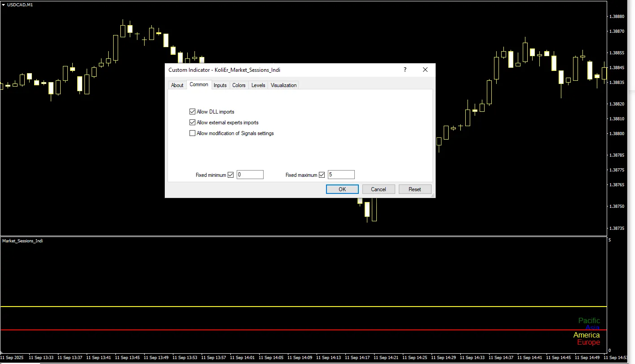635x364 pixels.
Task: Switch to the About tab
Action: click(177, 85)
